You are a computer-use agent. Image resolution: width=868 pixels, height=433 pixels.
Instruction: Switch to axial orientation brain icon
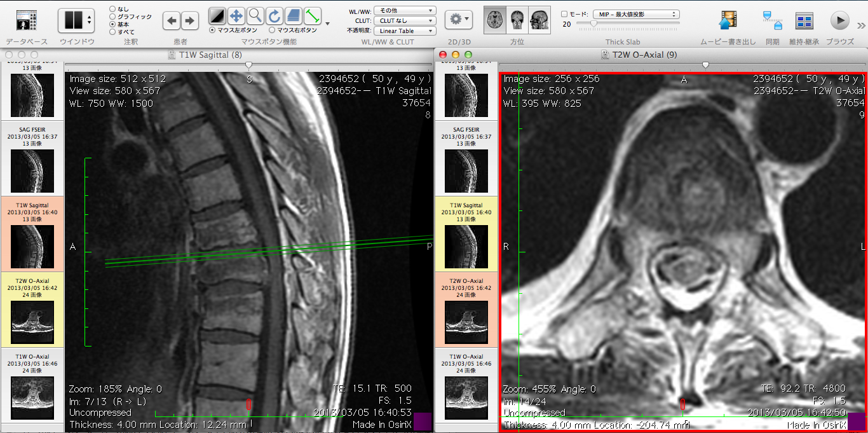pos(494,20)
